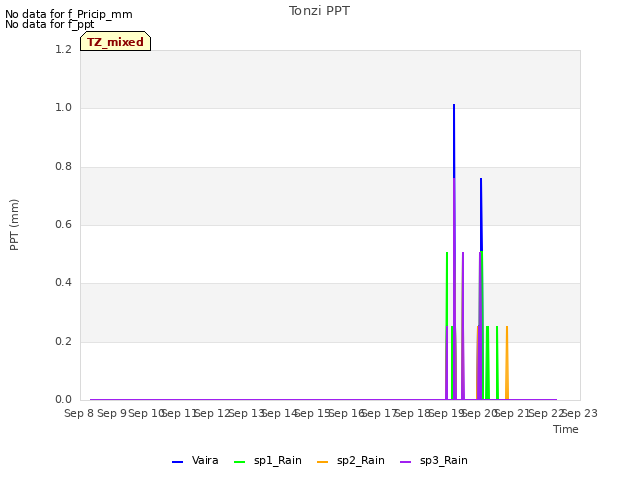640x480 pixels.
Task: Click the 1.2 y-axis tick label
Action: pyautogui.click(x=63, y=49)
